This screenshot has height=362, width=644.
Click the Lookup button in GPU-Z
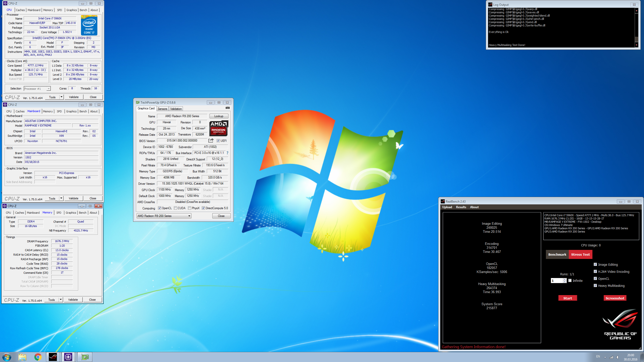219,116
